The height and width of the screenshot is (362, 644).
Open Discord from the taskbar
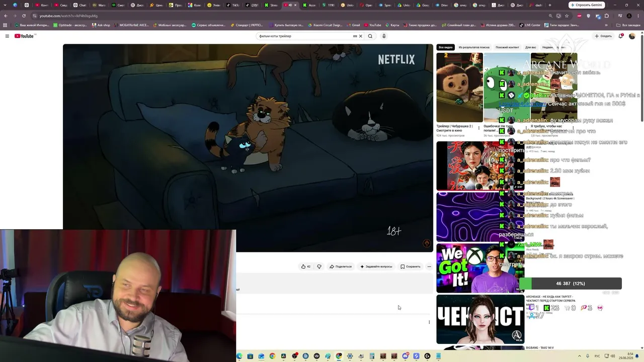pos(405,356)
